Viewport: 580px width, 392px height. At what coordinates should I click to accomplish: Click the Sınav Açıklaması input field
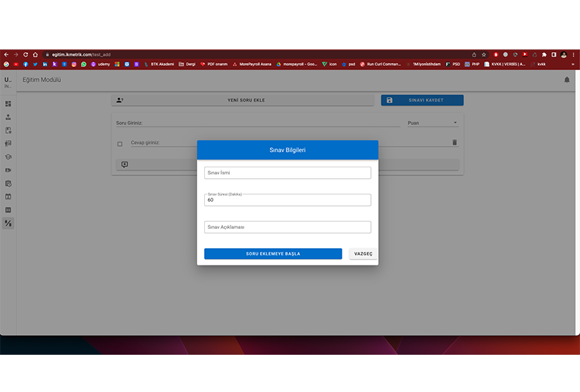pyautogui.click(x=287, y=227)
